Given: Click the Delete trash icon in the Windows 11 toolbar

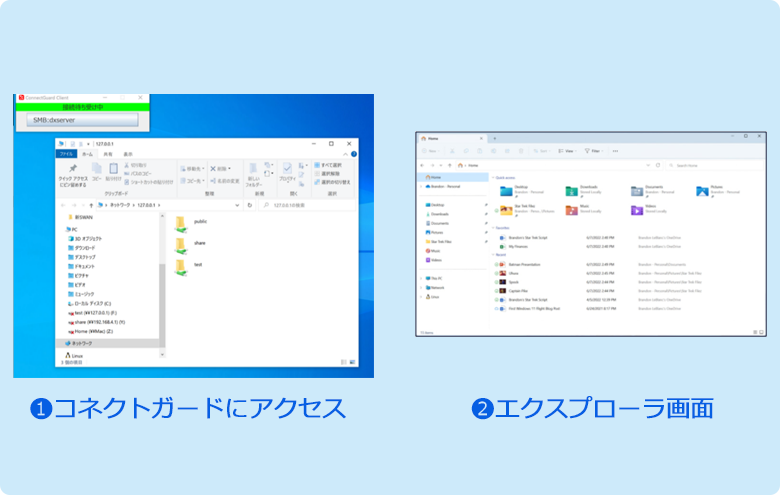Looking at the screenshot, I should [x=521, y=151].
